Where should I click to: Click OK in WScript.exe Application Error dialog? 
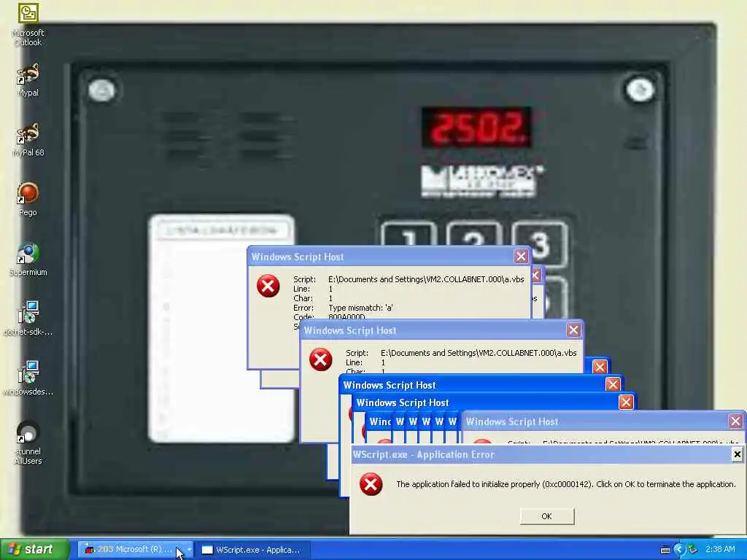click(547, 516)
